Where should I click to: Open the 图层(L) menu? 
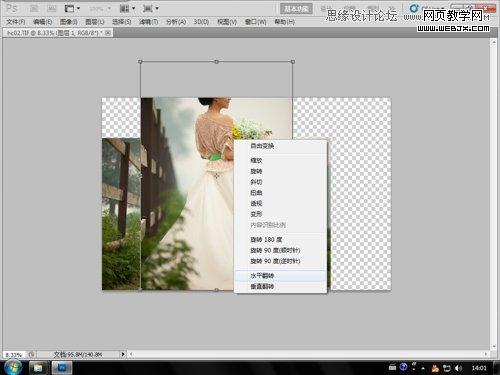(95, 22)
